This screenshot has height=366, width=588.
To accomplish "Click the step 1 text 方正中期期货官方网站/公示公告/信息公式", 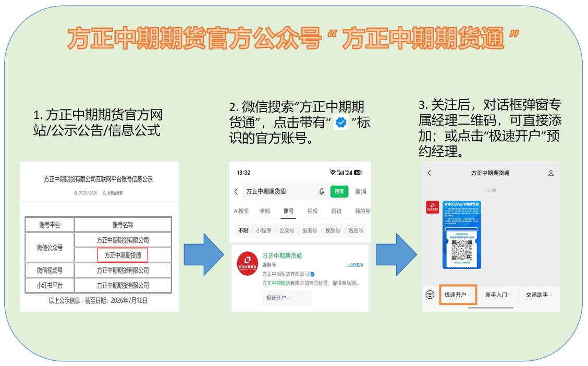I will pos(98,123).
